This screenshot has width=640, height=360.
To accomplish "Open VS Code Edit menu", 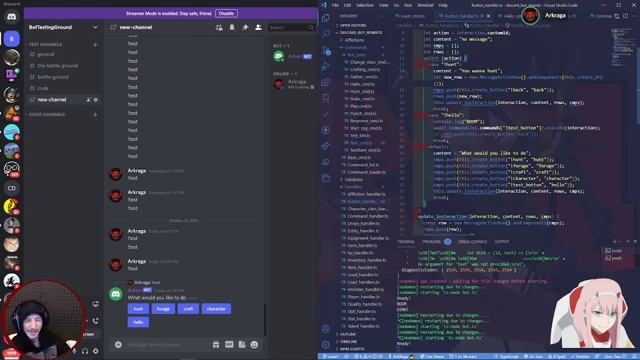I will coord(347,5).
